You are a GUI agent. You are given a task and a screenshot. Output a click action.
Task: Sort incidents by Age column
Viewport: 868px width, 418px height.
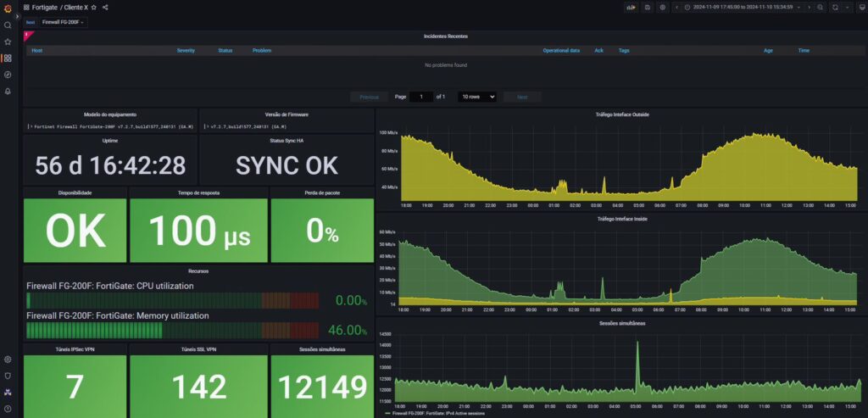(768, 50)
